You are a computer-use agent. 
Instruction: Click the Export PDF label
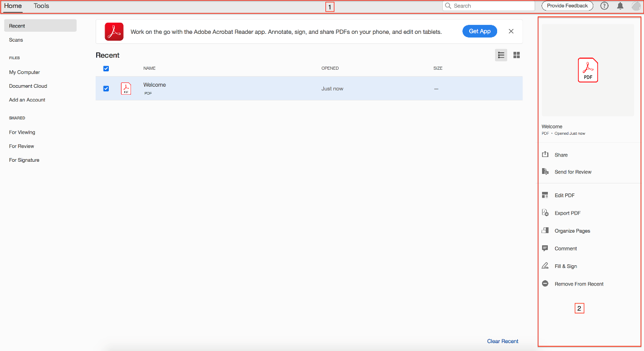(x=567, y=213)
